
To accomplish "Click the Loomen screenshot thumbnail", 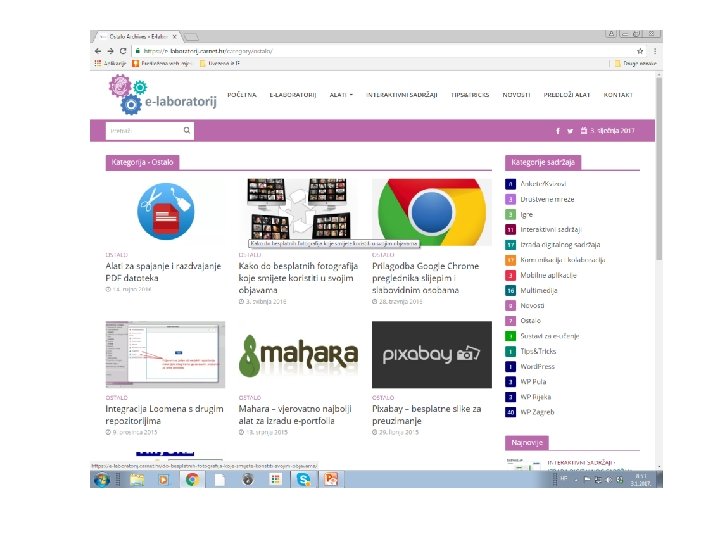I will (x=165, y=354).
